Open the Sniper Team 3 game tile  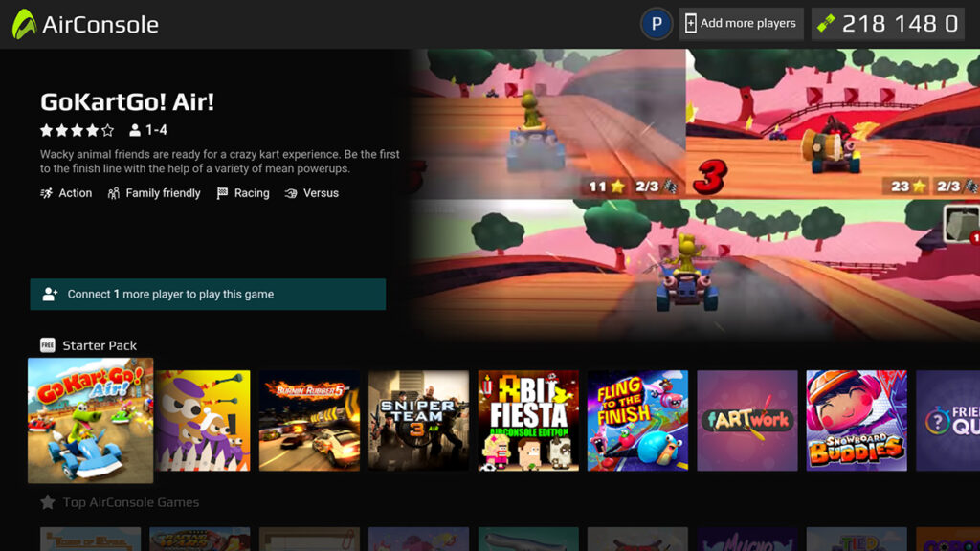pyautogui.click(x=419, y=421)
